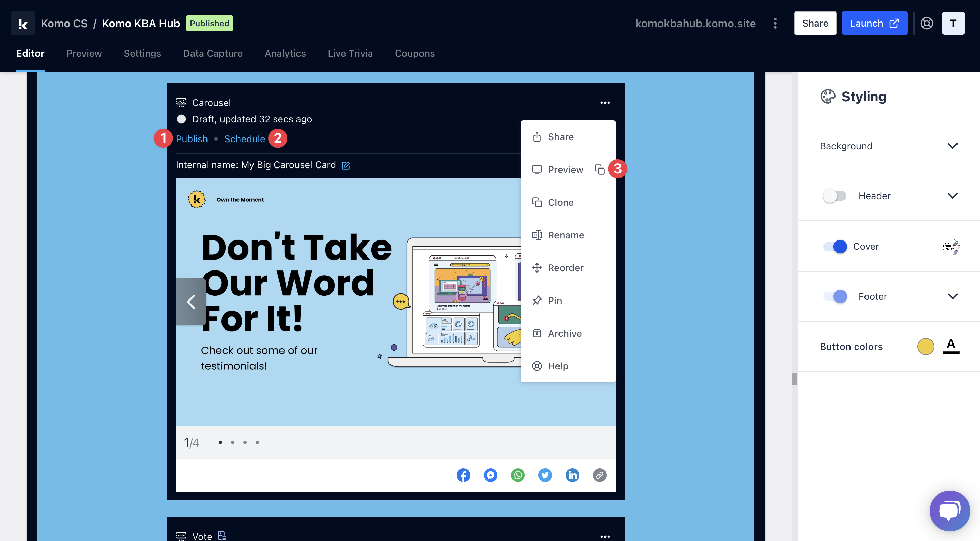This screenshot has height=541, width=980.
Task: Disable the Cover toggle
Action: pos(835,246)
